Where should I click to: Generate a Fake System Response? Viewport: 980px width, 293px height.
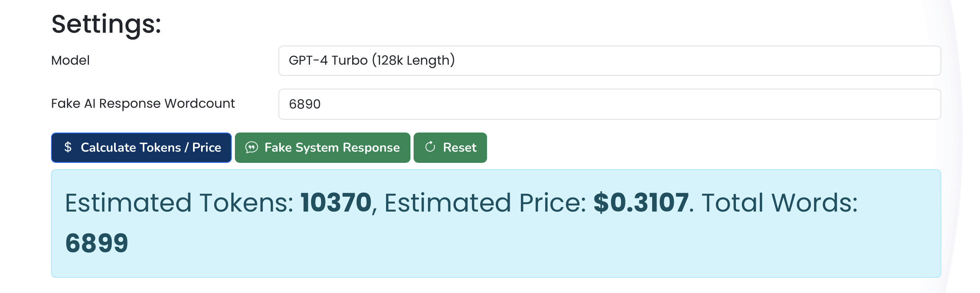coord(322,148)
